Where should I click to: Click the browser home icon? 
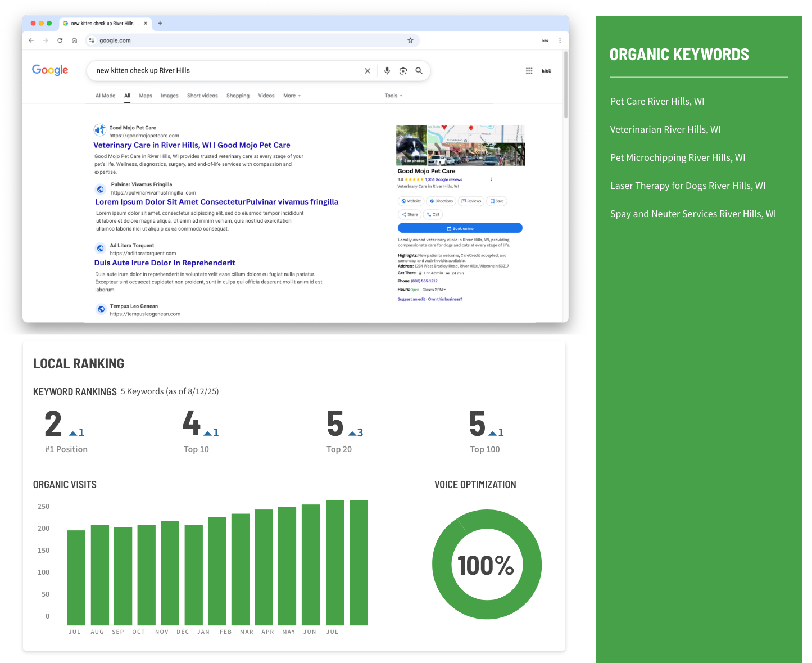click(x=74, y=40)
